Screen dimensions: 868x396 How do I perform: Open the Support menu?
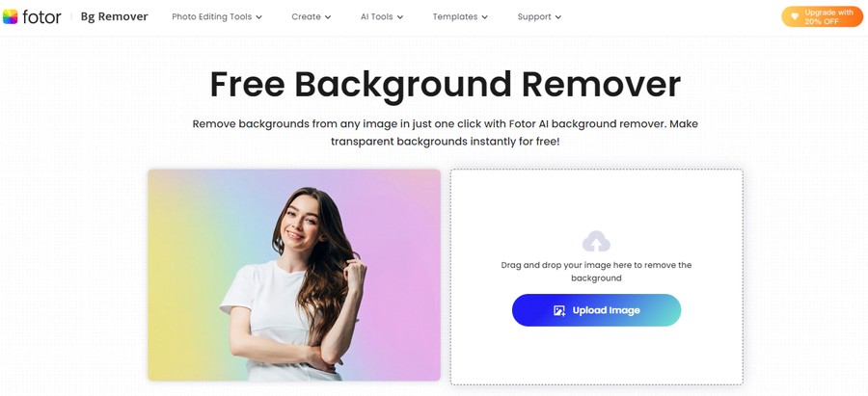539,16
